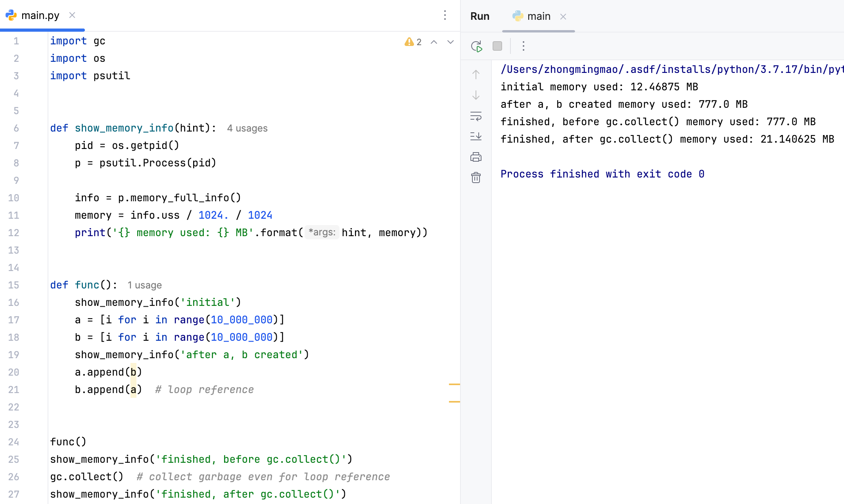Close the main.py editor tab

pyautogui.click(x=72, y=15)
